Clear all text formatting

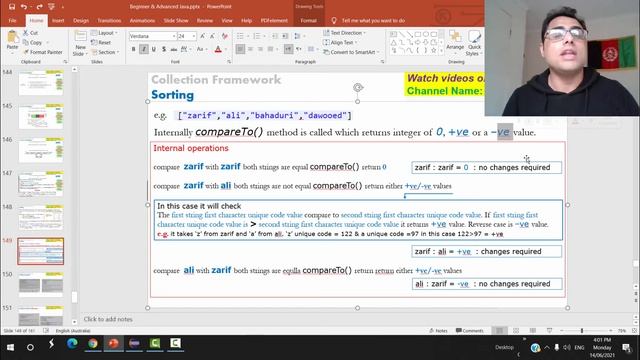224,36
